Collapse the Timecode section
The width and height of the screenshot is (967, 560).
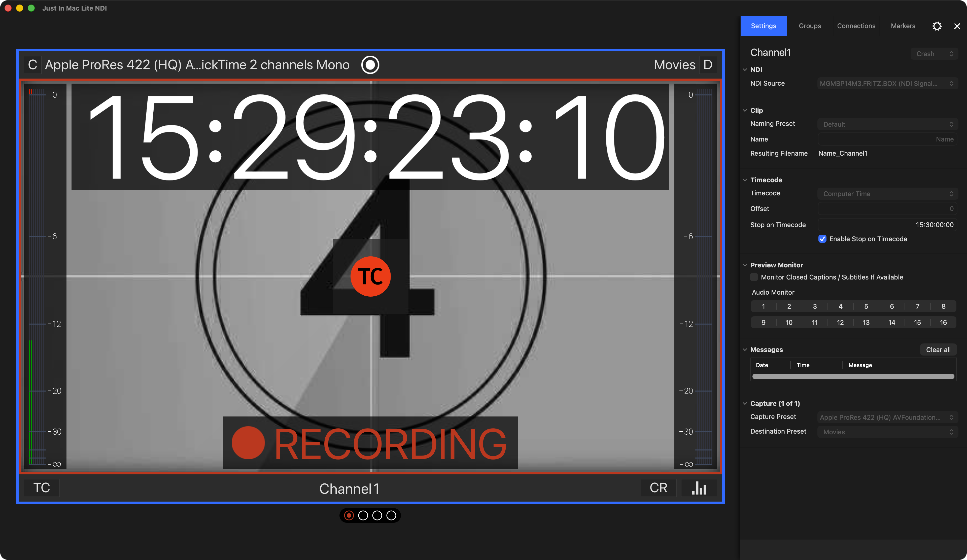745,180
